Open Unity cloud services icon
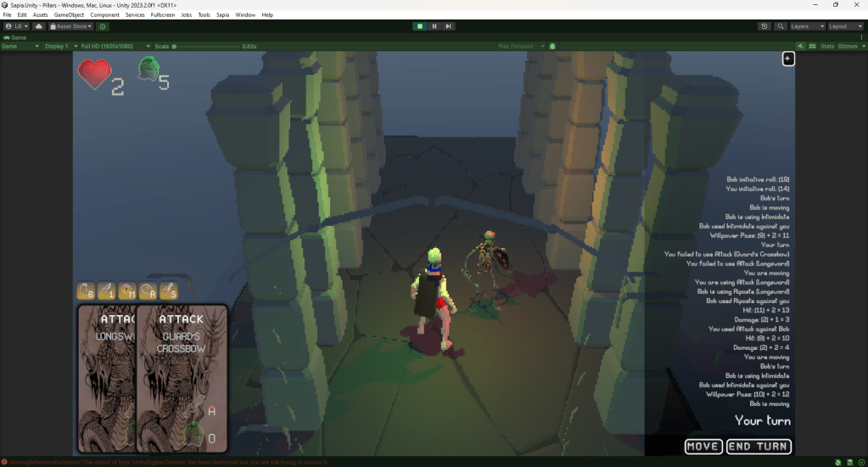Screen dimensions: 868x467 tap(38, 26)
